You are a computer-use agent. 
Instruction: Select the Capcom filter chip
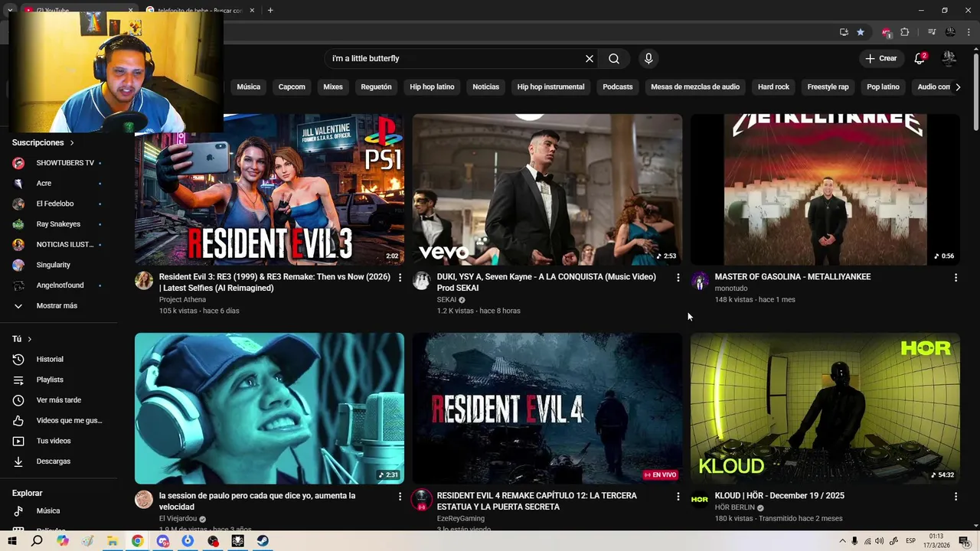(292, 86)
